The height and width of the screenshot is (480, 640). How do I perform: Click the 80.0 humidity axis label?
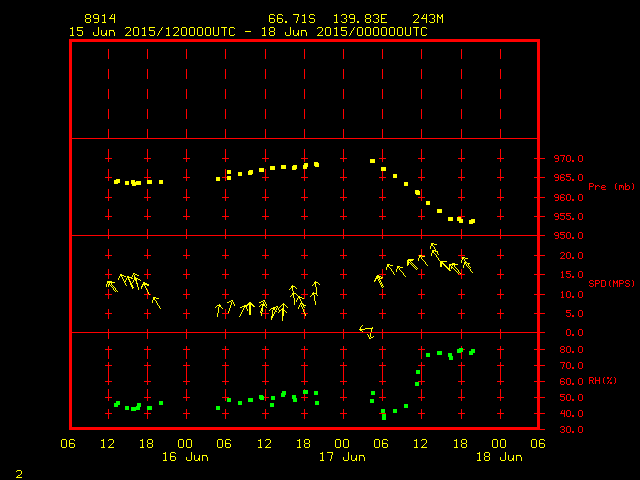(x=571, y=350)
